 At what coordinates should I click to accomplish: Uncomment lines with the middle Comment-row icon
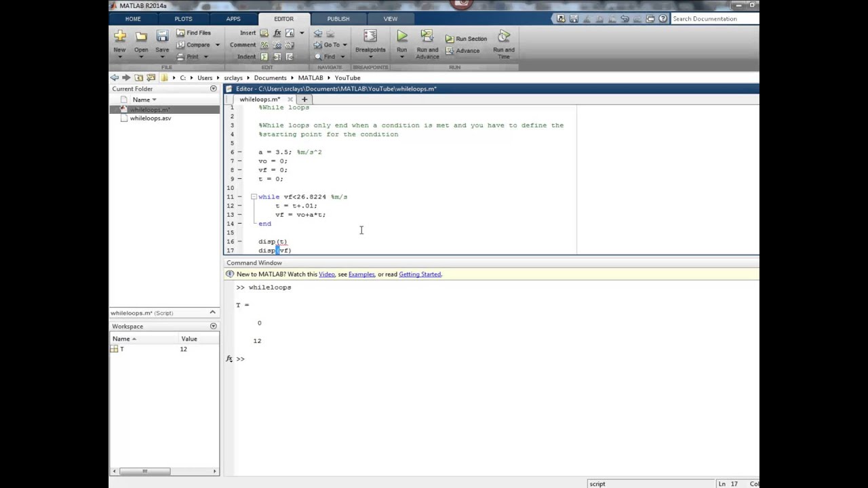tap(277, 45)
